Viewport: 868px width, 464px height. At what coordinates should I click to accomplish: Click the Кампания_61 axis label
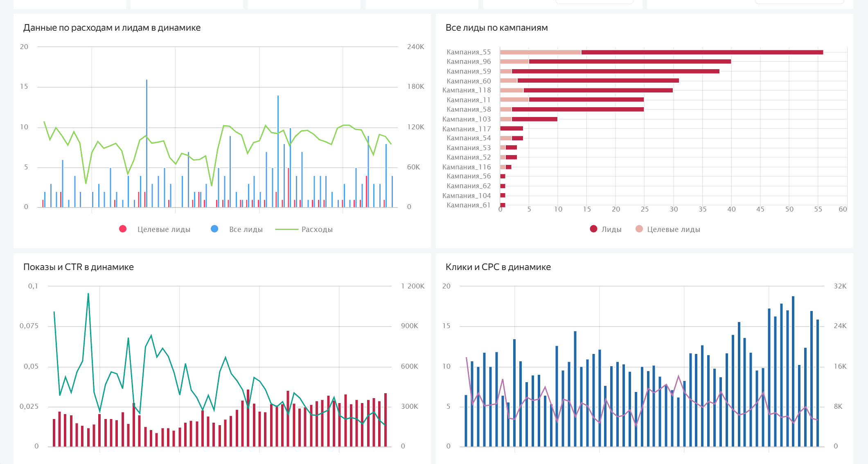469,205
